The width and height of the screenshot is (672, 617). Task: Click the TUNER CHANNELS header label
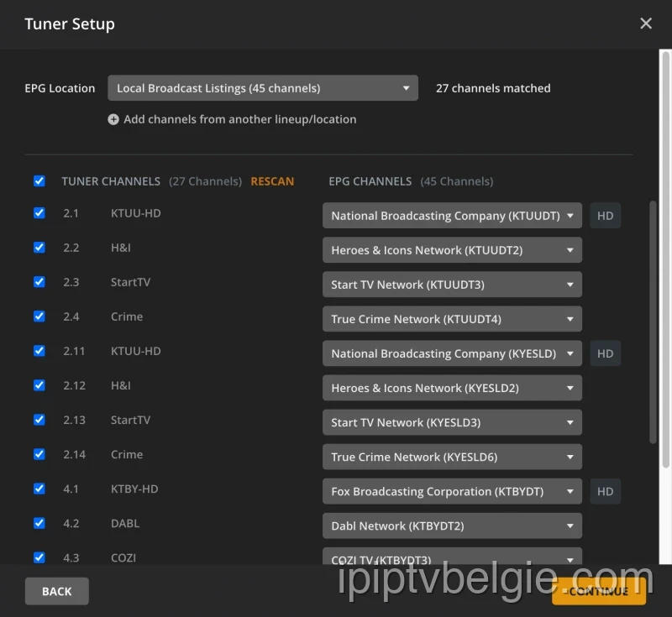[x=111, y=181]
